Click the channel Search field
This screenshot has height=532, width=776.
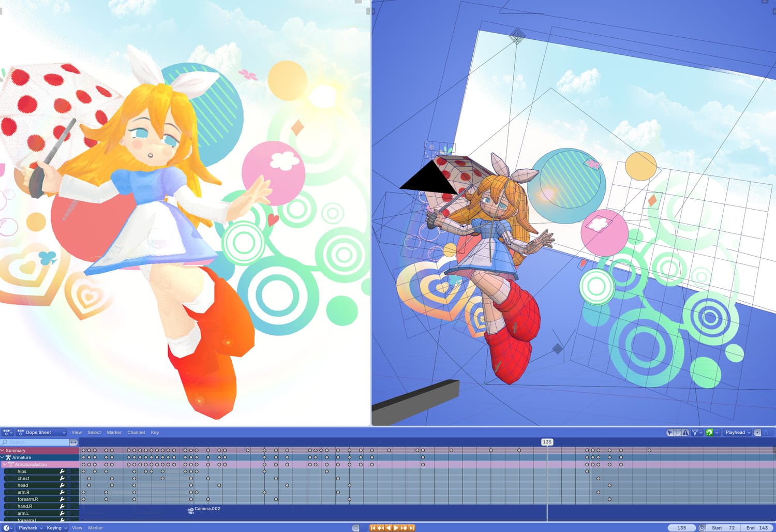click(x=35, y=442)
